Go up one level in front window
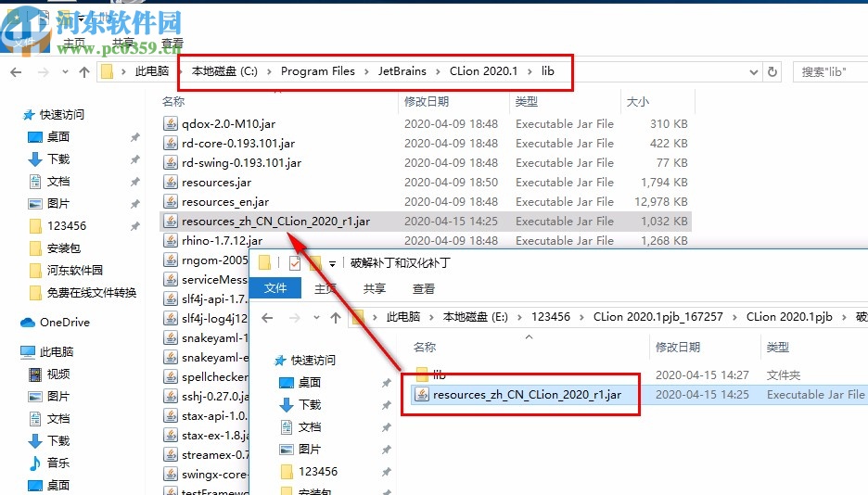 point(336,317)
